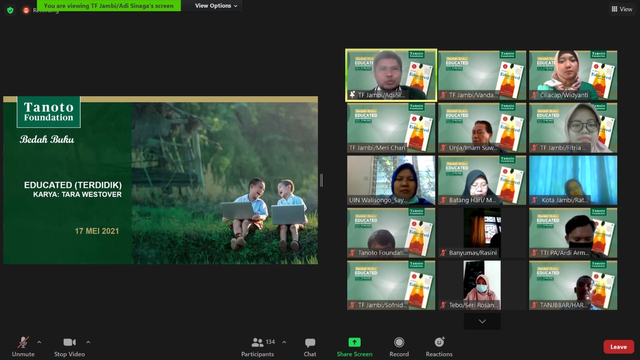Select the TF Jambi/Sofnid video tile
Screen dimensions: 640x360
391,285
